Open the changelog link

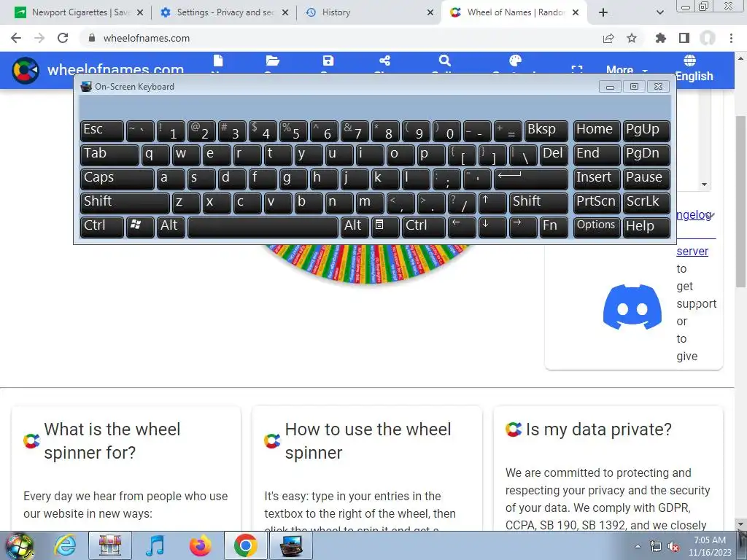(x=694, y=215)
